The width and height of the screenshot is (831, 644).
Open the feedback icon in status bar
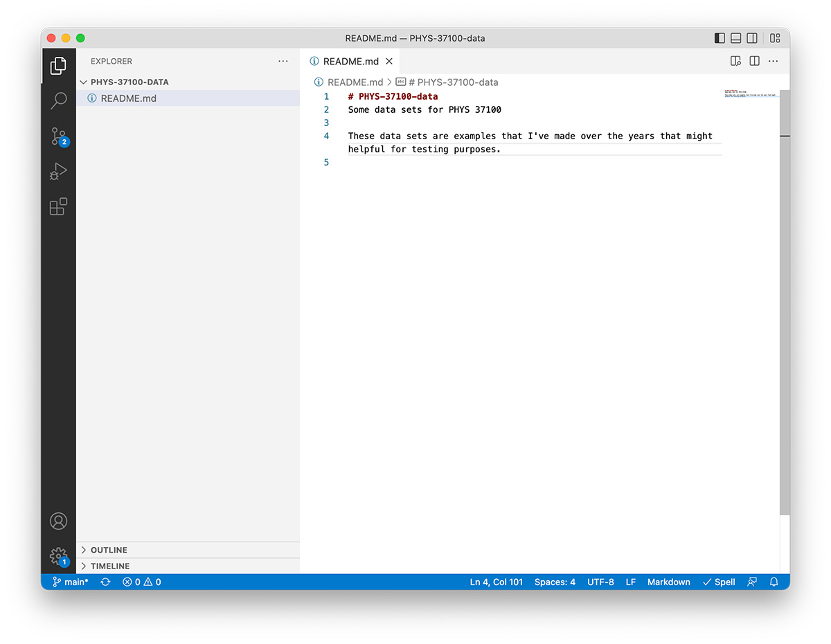pyautogui.click(x=752, y=582)
